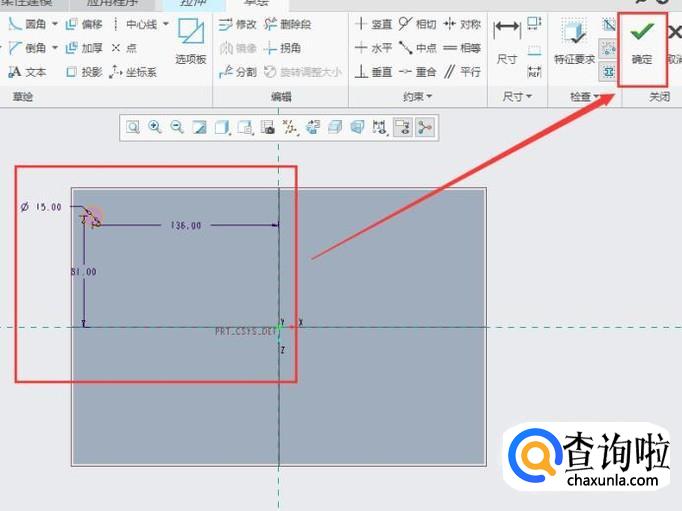The height and width of the screenshot is (511, 682).
Task: Switch to the 拉伸 (extrude) tab
Action: [x=193, y=3]
